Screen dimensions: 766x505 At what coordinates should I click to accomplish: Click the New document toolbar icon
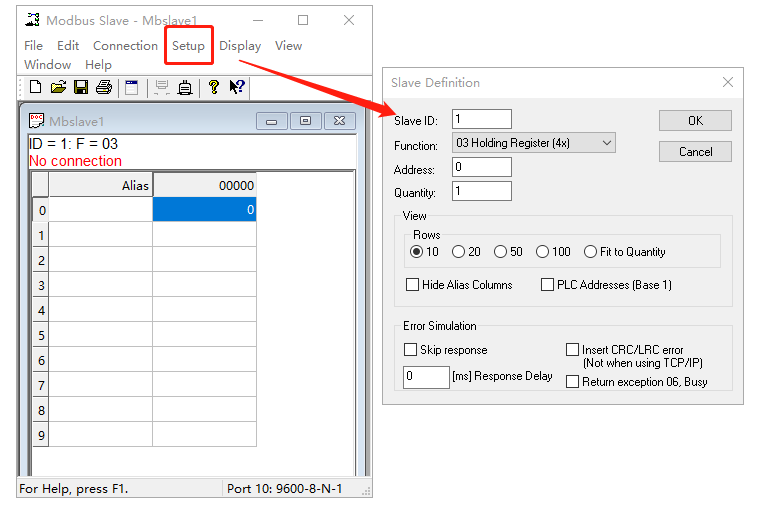click(35, 87)
